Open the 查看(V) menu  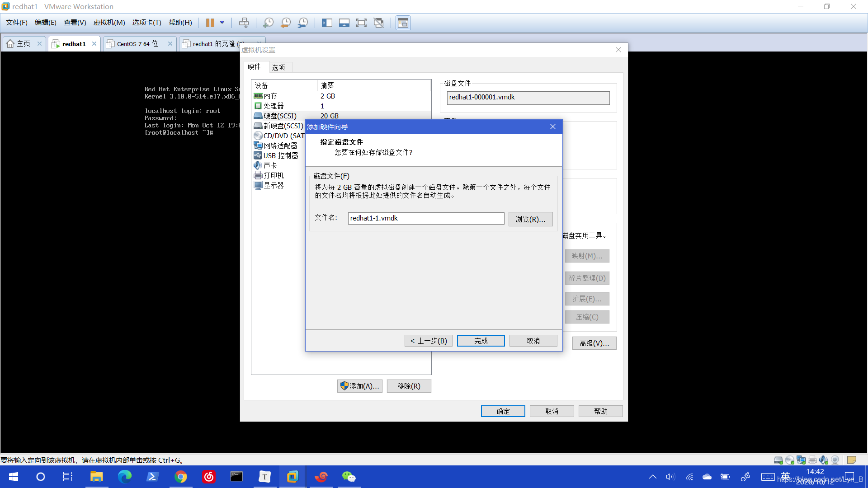click(75, 23)
